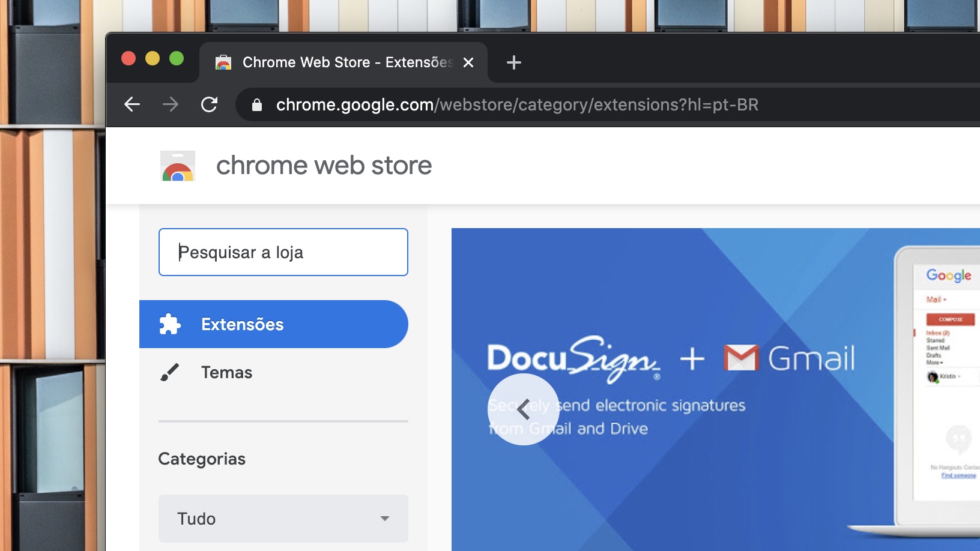
Task: Click the address bar URL
Action: coord(517,105)
